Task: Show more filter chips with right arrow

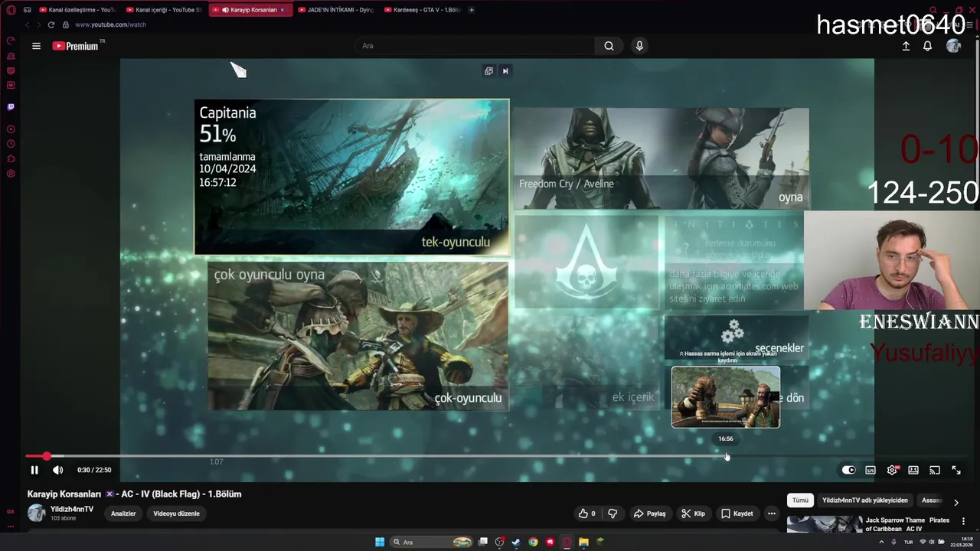Action: coord(955,503)
